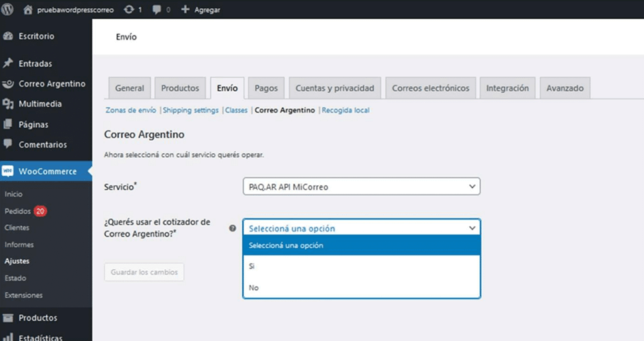
Task: Open the Extensiones submenu item
Action: tap(23, 295)
